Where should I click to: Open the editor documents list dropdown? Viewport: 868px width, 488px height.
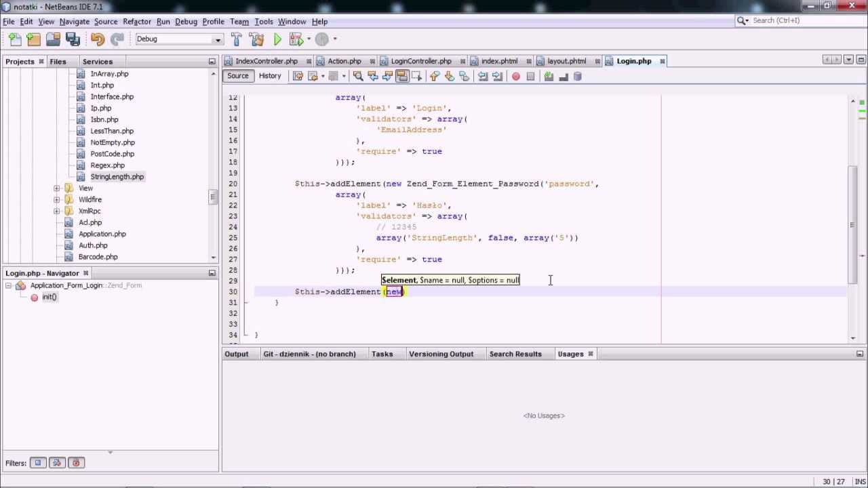(848, 61)
